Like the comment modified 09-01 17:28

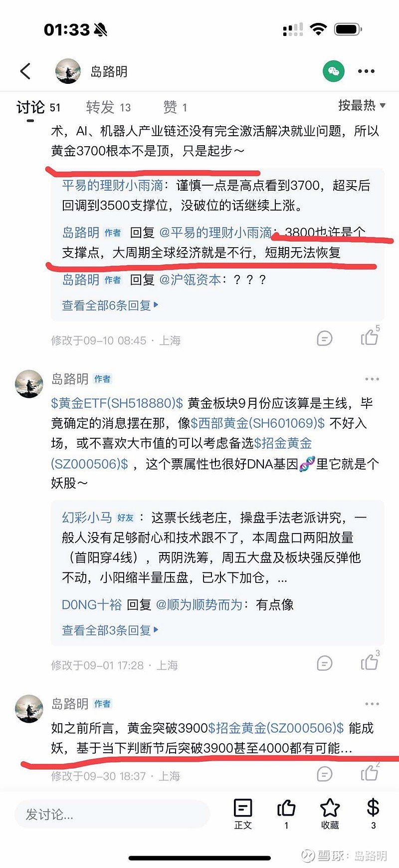pos(370,662)
